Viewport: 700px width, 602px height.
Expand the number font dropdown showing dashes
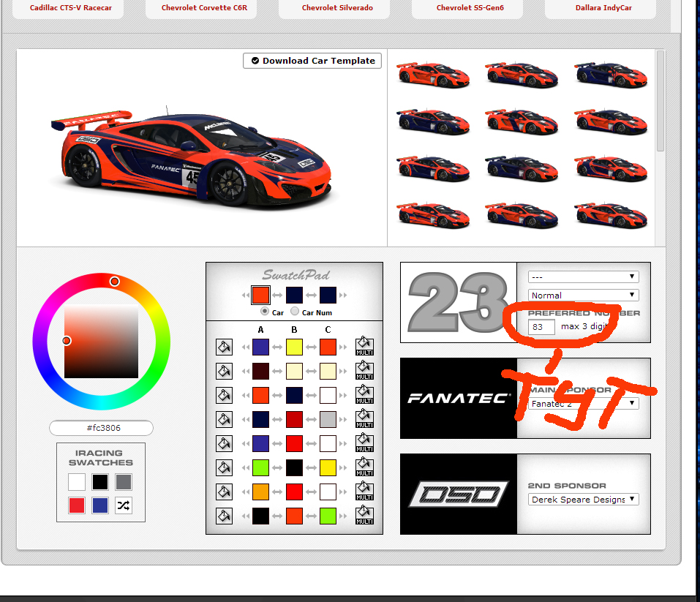(x=583, y=277)
